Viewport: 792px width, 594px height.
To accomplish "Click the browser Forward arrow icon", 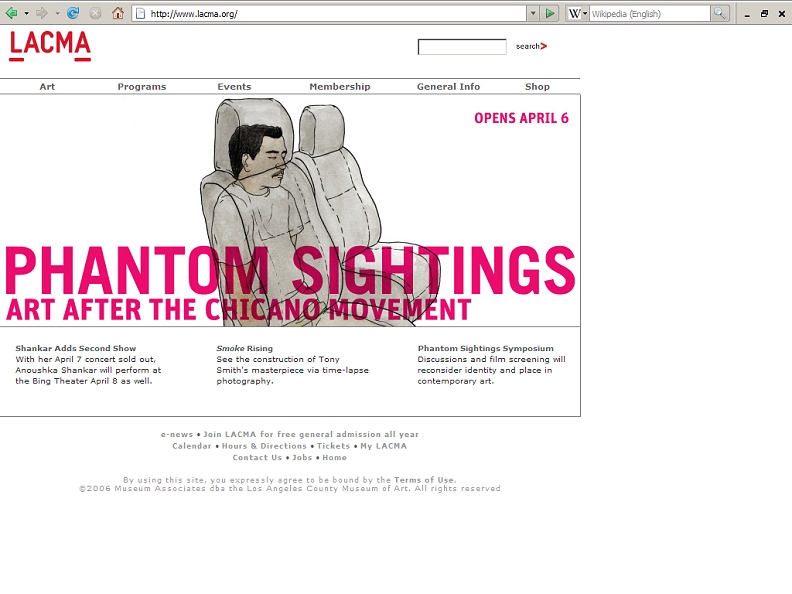I will pos(42,13).
